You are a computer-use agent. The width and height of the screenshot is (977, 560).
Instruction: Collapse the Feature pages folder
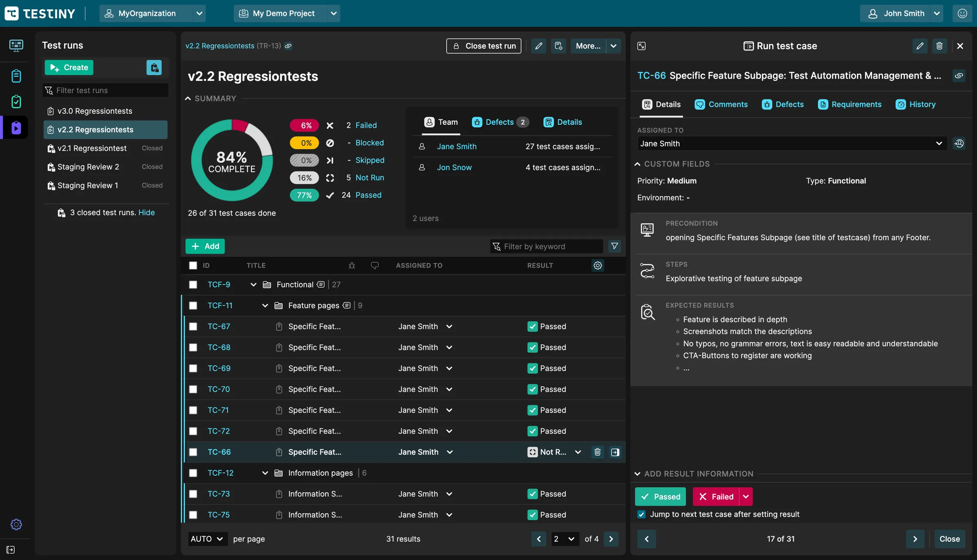265,305
